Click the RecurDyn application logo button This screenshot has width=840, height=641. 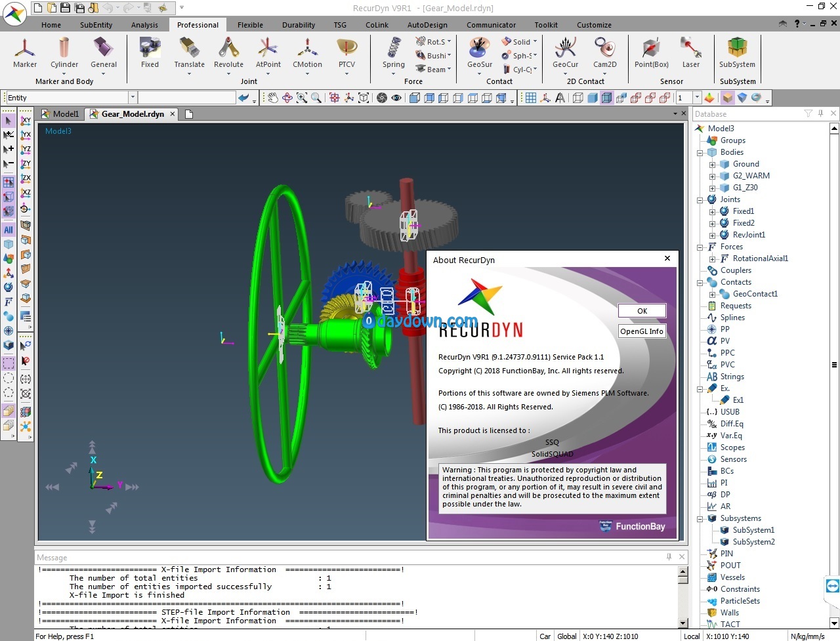point(14,14)
